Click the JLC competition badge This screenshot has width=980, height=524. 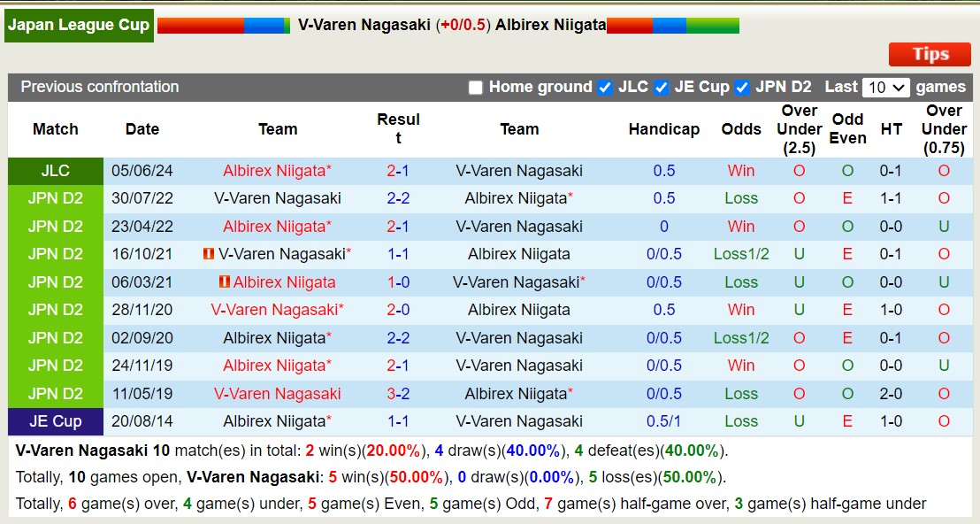click(55, 170)
